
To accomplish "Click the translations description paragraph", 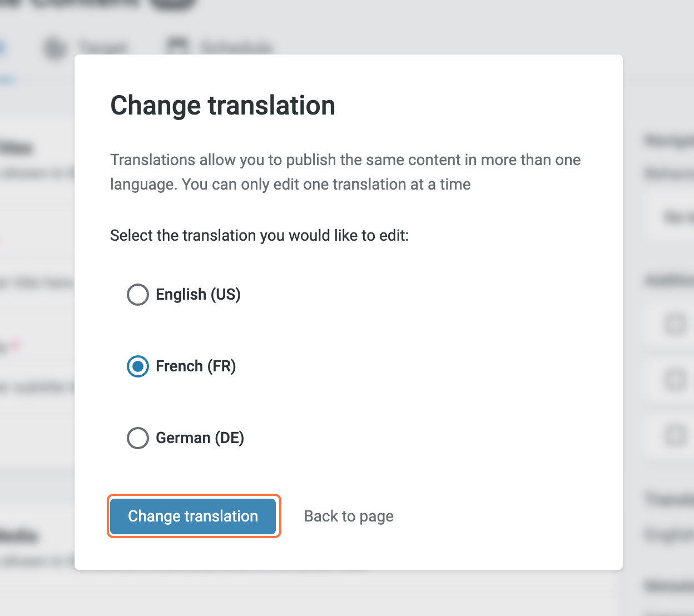I will (x=345, y=172).
